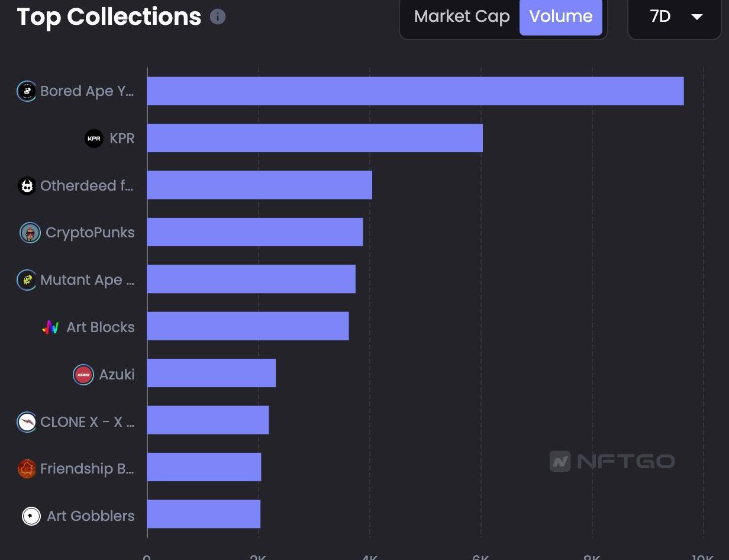The height and width of the screenshot is (560, 729).
Task: Click the Bored Ape volume bar
Action: click(x=415, y=91)
